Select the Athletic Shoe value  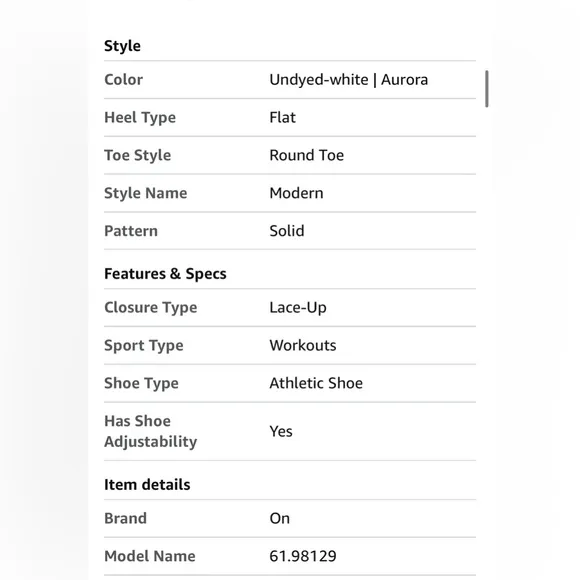click(x=316, y=383)
